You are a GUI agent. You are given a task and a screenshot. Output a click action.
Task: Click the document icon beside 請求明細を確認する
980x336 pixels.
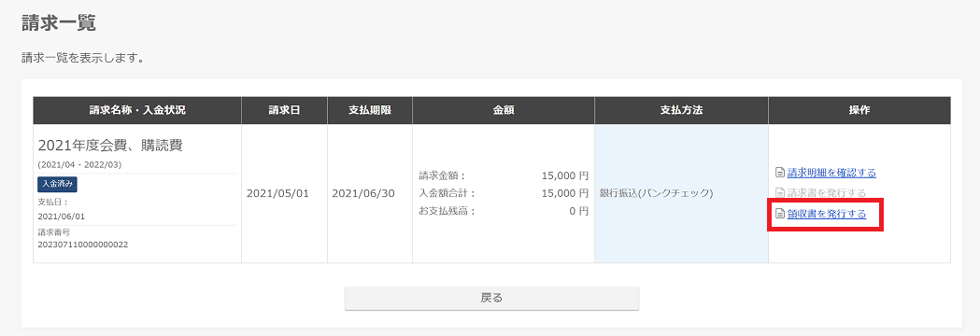779,173
